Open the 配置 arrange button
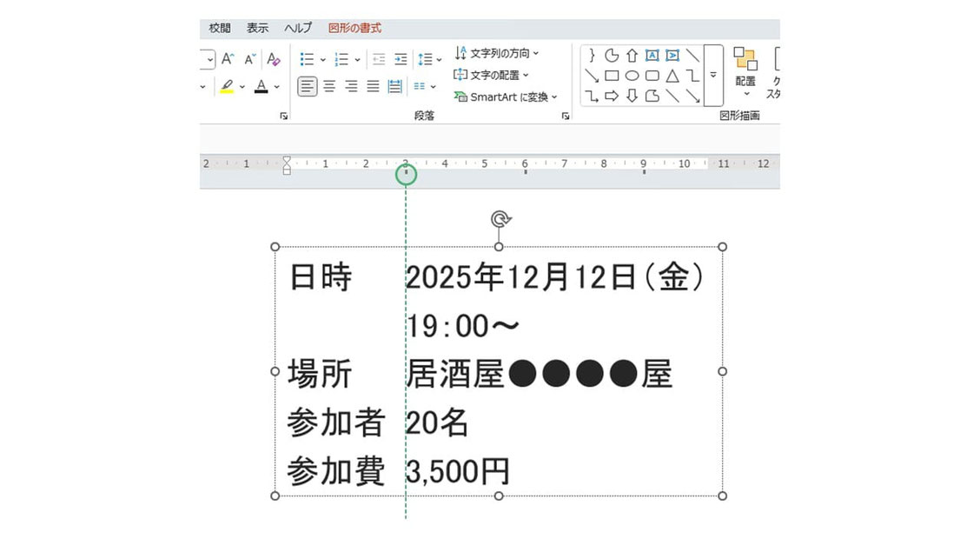This screenshot has height=552, width=980. 745,72
